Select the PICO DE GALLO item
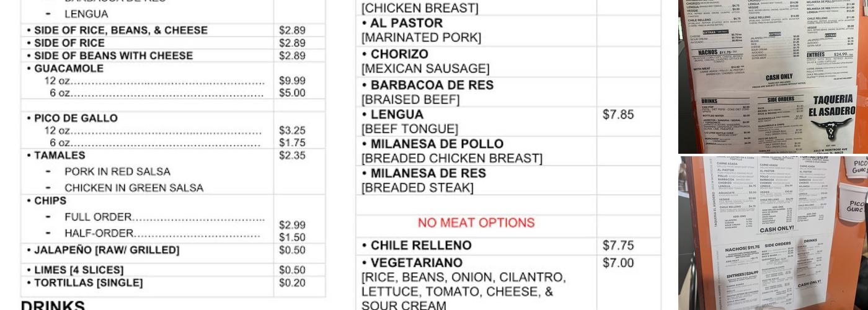This screenshot has width=868, height=310. coord(76,118)
